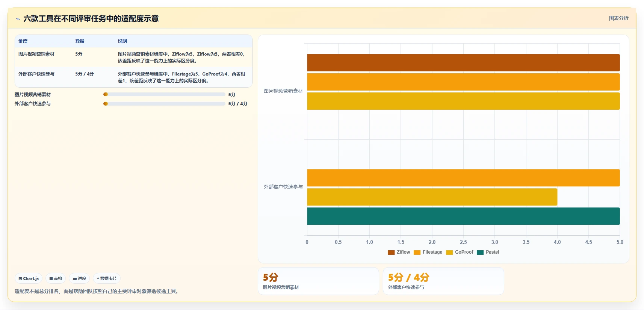This screenshot has height=310, width=644.
Task: Click the 5分 / 4分 外部客户快速参与 data card
Action: (443, 281)
